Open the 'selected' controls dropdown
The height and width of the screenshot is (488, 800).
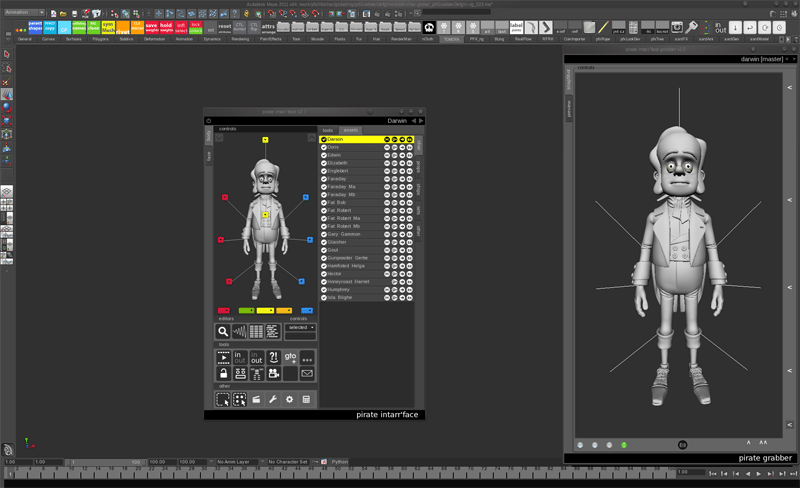tap(300, 327)
